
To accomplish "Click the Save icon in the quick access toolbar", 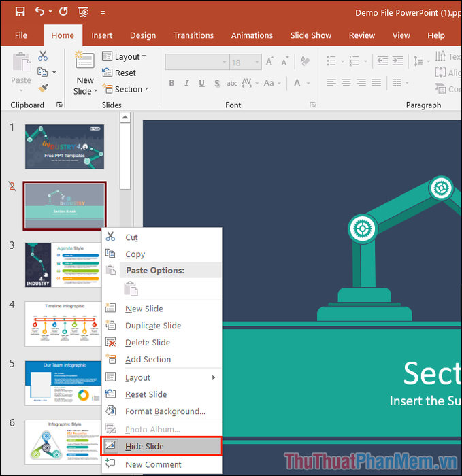I will pyautogui.click(x=20, y=12).
